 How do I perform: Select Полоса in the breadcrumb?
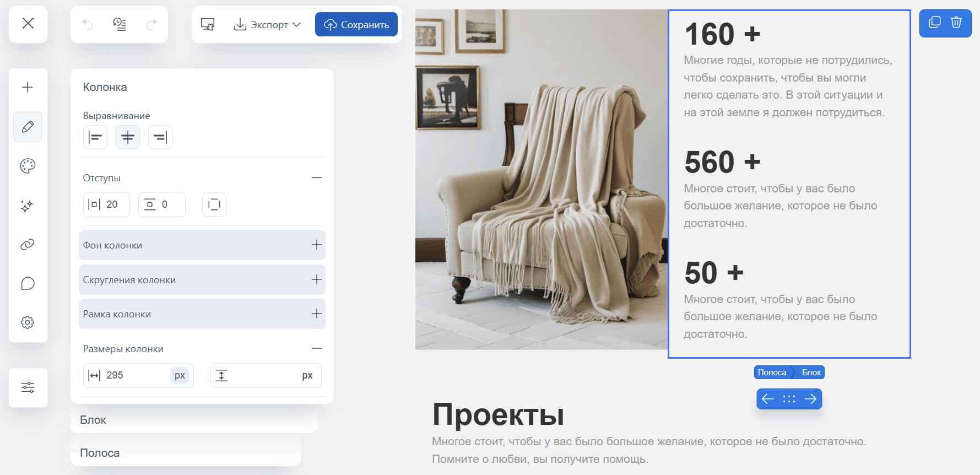click(x=772, y=373)
